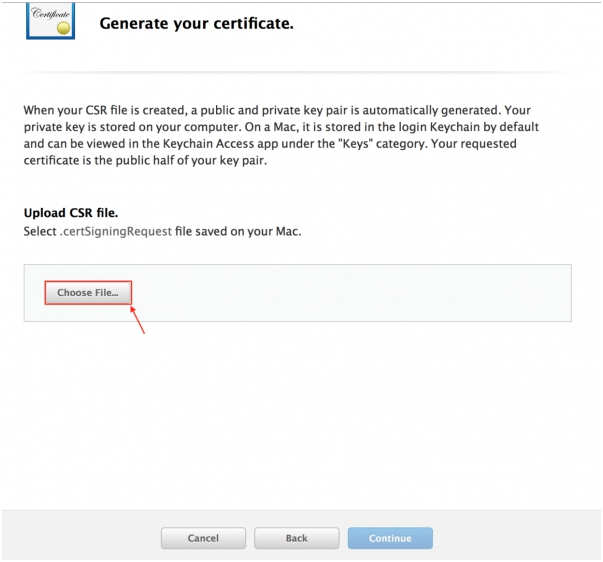Click 'When your CSR file is created' text
The height and width of the screenshot is (562, 603).
[112, 110]
